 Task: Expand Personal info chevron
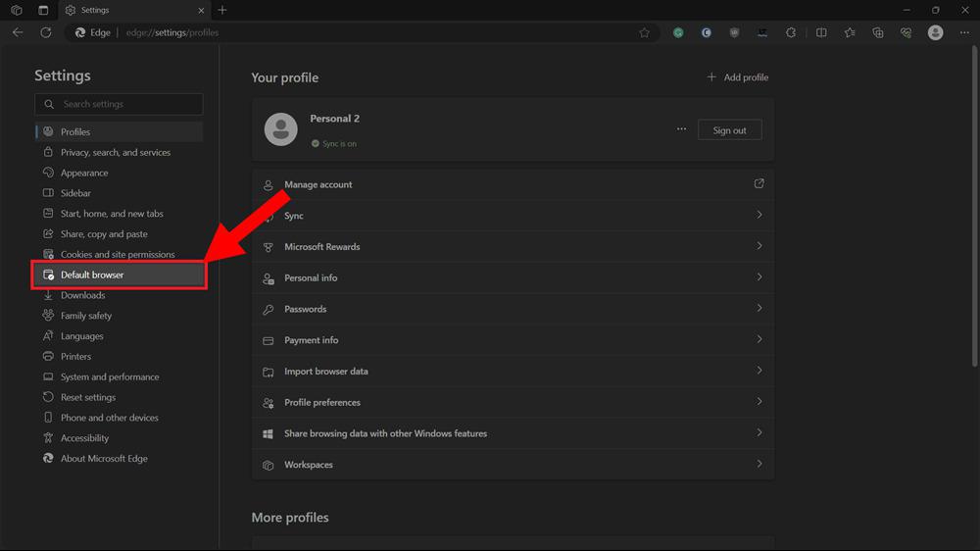coord(759,277)
